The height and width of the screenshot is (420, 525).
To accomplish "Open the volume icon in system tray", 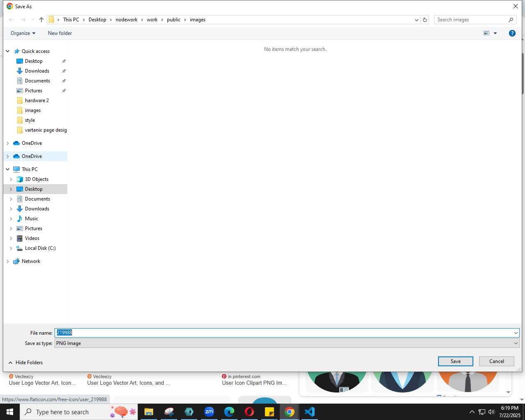I will coord(491,412).
